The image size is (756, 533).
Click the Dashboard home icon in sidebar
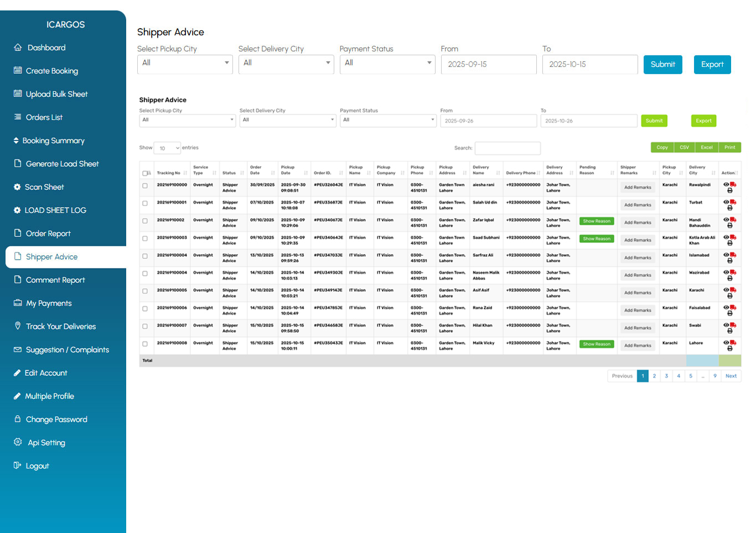18,48
